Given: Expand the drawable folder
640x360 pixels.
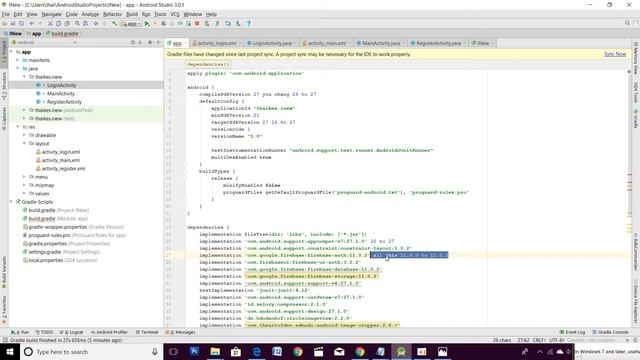Looking at the screenshot, I should point(24,135).
